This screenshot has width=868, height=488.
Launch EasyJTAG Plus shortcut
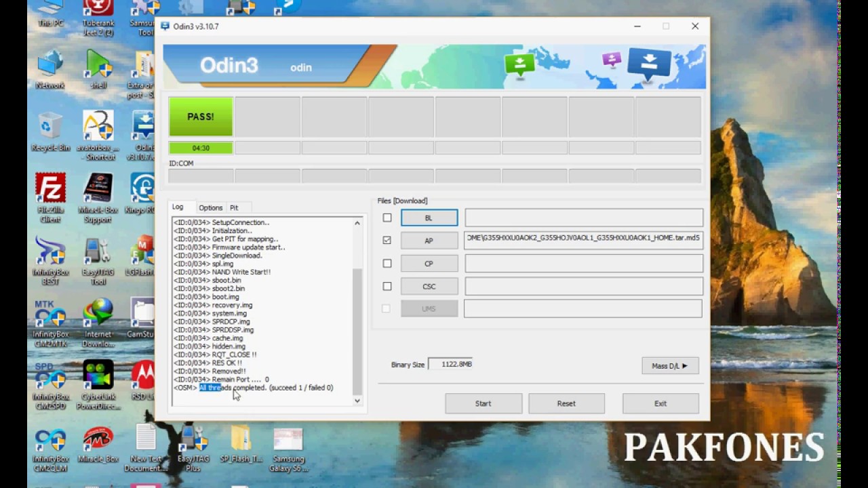click(193, 449)
